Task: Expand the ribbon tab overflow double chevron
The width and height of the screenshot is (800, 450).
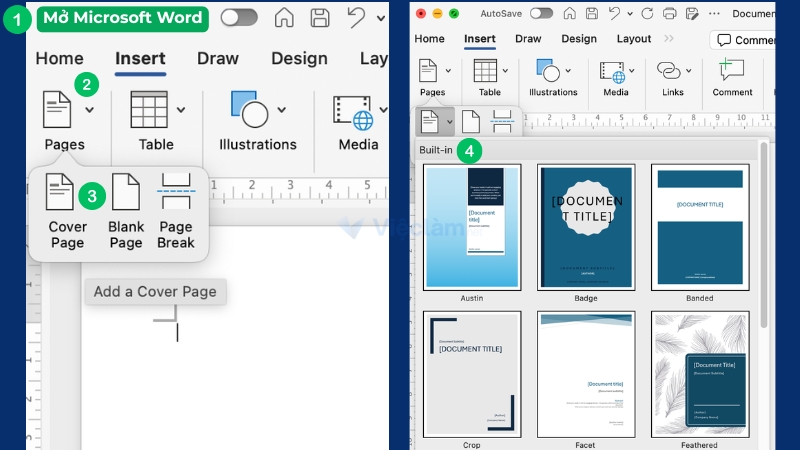Action: tap(671, 39)
